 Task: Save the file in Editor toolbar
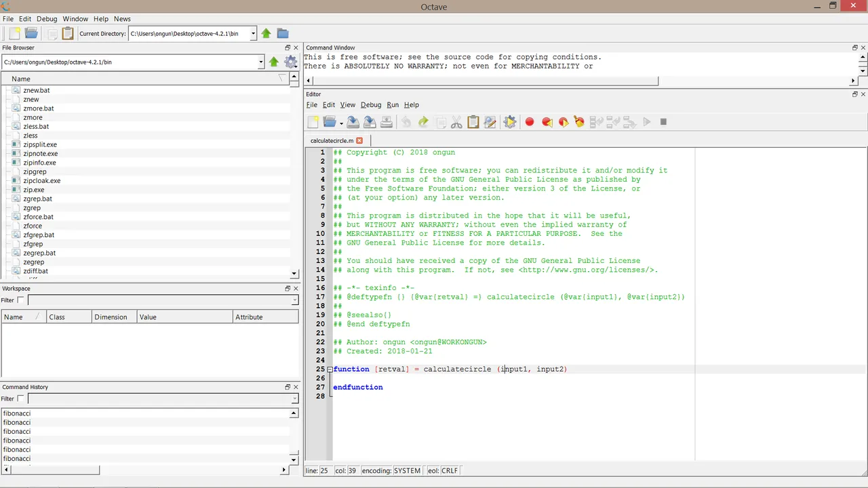[x=353, y=122]
